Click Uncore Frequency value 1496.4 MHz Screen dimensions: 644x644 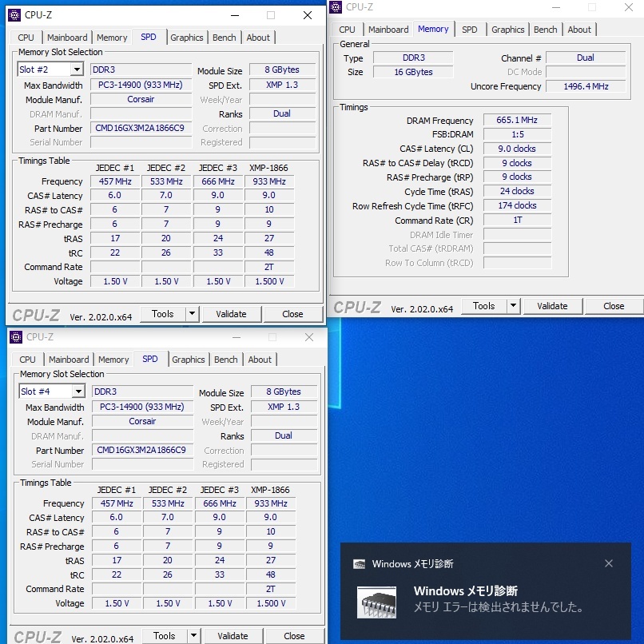click(x=586, y=86)
